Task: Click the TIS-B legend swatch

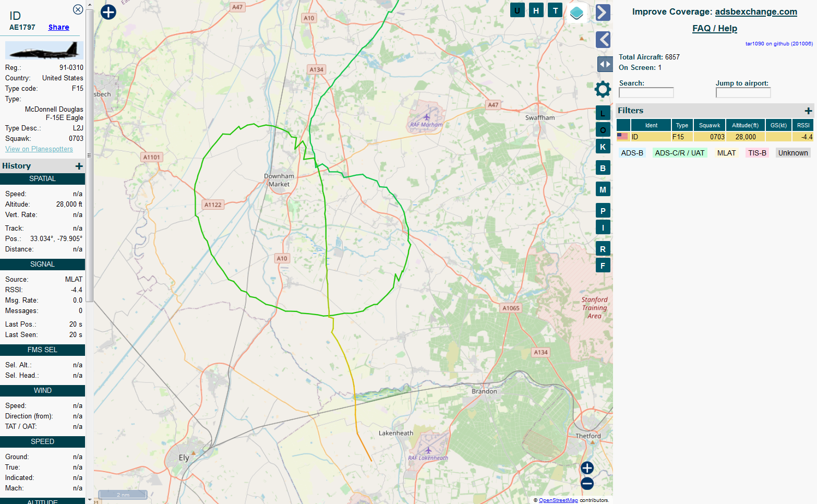Action: (x=757, y=153)
